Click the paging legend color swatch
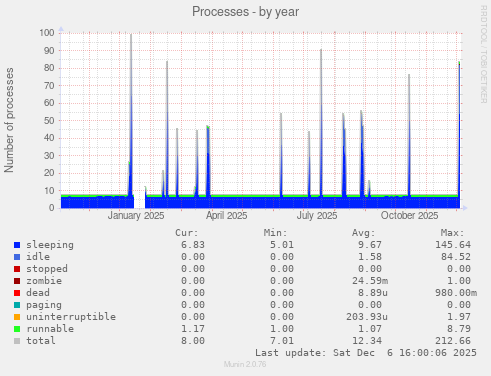 [17, 305]
